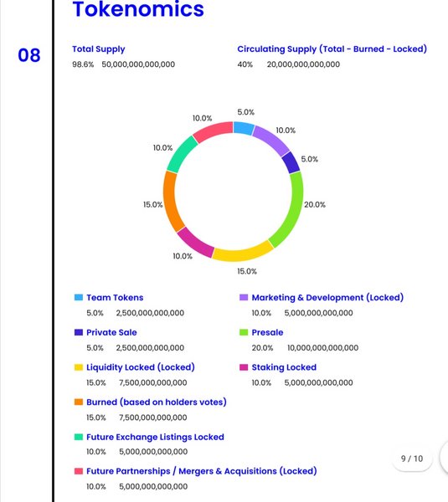The image size is (448, 502).
Task: Click the red 10.0% donut segment
Action: 214,131
